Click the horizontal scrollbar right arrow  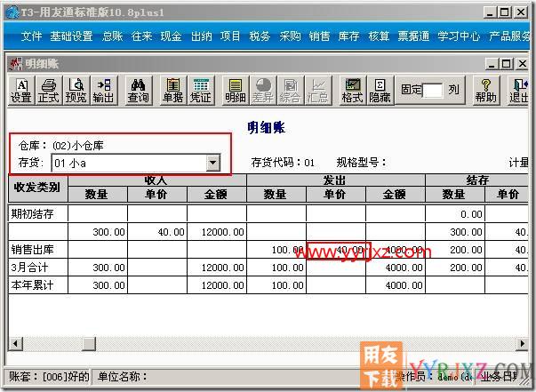(x=522, y=343)
